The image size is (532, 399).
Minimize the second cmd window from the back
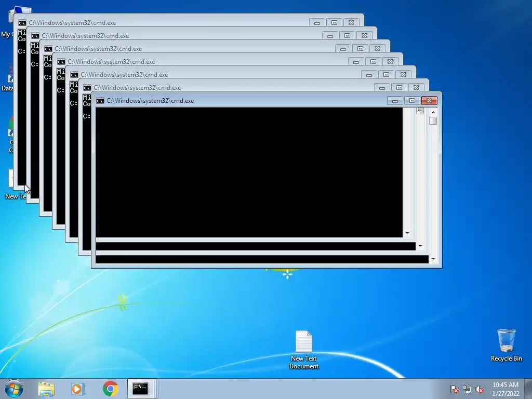[x=330, y=36]
